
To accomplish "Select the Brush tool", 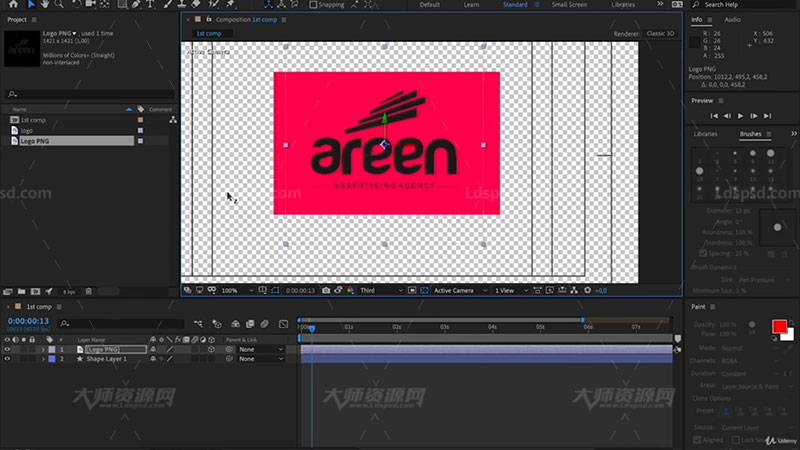I will pos(167,4).
